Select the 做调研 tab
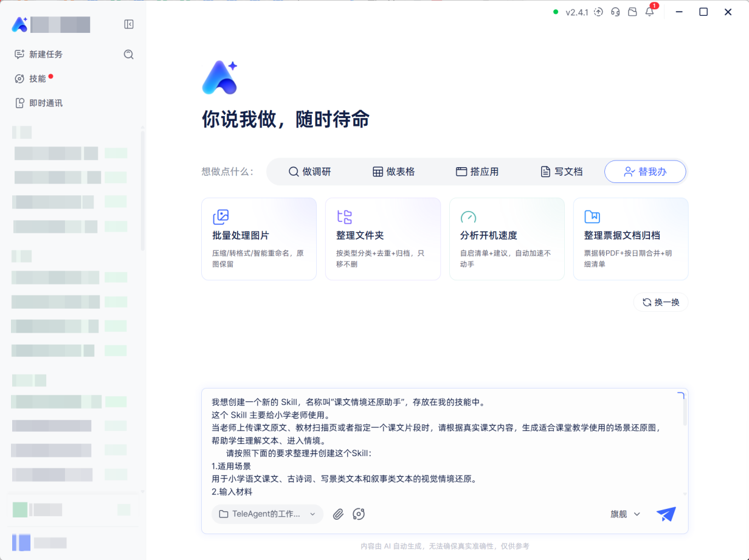 pyautogui.click(x=310, y=171)
